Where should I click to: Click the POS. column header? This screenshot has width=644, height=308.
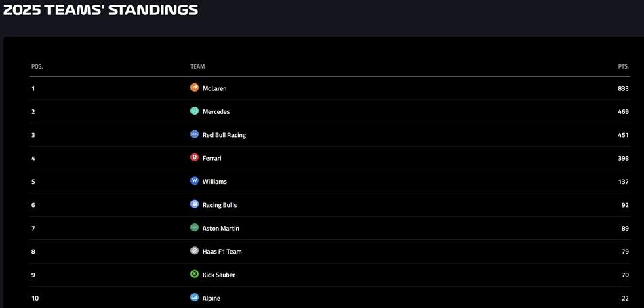pyautogui.click(x=37, y=66)
